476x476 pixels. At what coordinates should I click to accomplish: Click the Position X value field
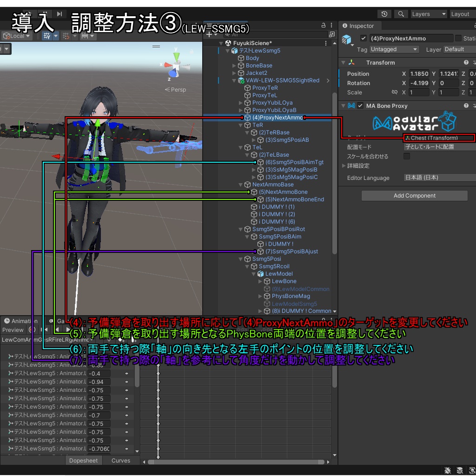coord(419,74)
